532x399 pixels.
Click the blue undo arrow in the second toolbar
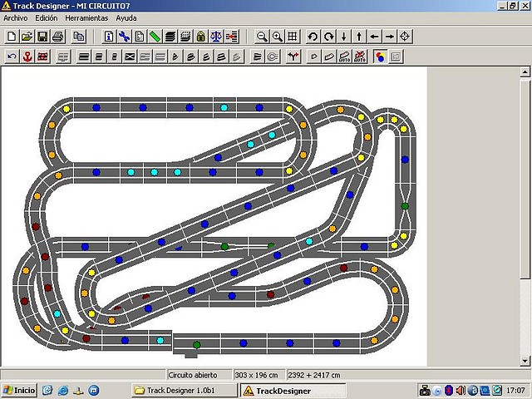pyautogui.click(x=12, y=57)
